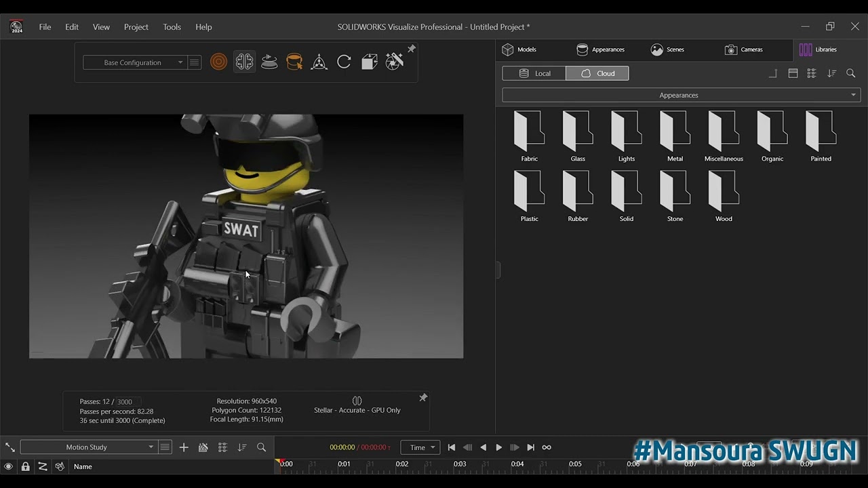868x488 pixels.
Task: Play the animation in reverse
Action: [x=483, y=447]
